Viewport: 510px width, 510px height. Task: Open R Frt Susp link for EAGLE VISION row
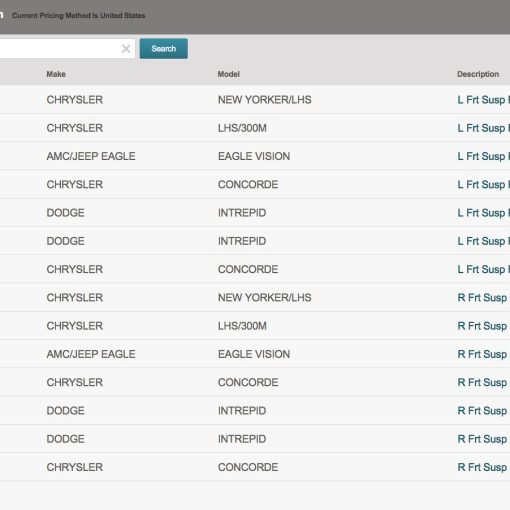pyautogui.click(x=483, y=354)
